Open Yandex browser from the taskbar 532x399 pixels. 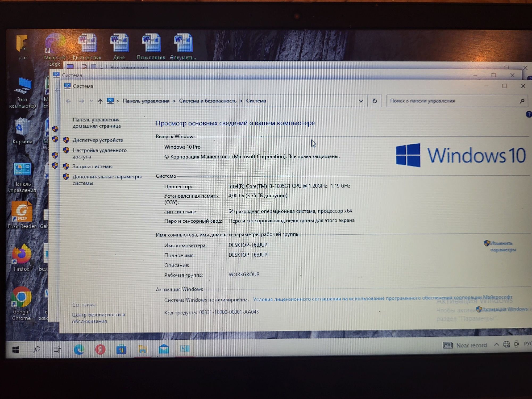(x=100, y=349)
